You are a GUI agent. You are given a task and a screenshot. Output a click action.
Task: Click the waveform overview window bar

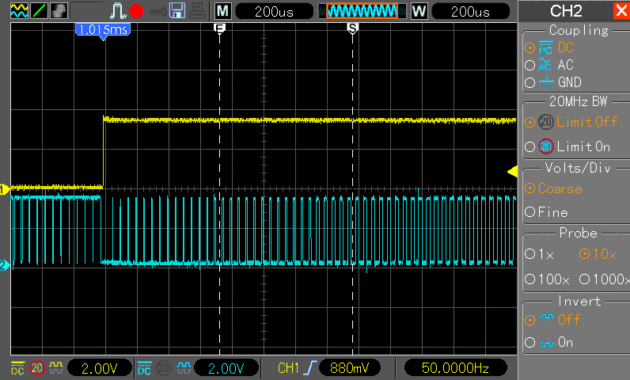pos(362,11)
